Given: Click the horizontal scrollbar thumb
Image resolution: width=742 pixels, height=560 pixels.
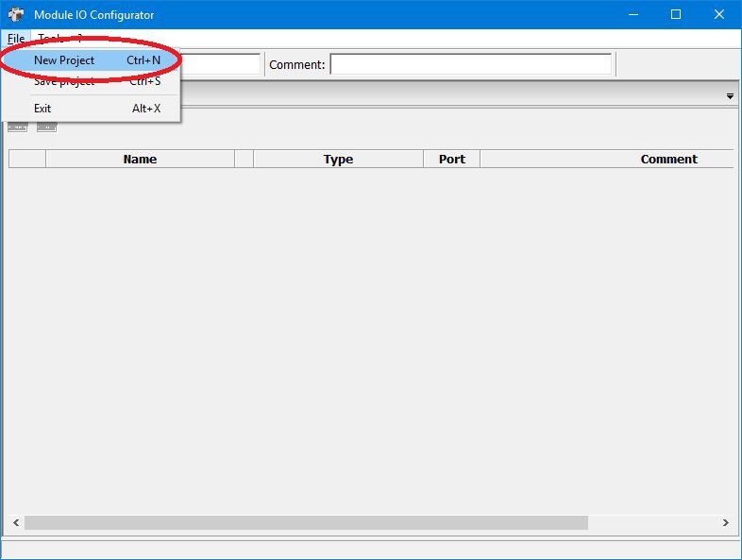Looking at the screenshot, I should [x=306, y=522].
